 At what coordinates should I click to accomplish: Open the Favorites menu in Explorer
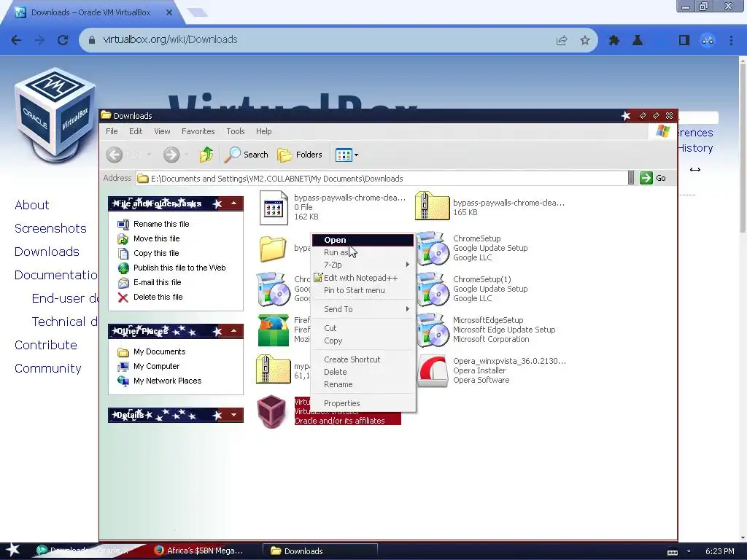tap(198, 131)
